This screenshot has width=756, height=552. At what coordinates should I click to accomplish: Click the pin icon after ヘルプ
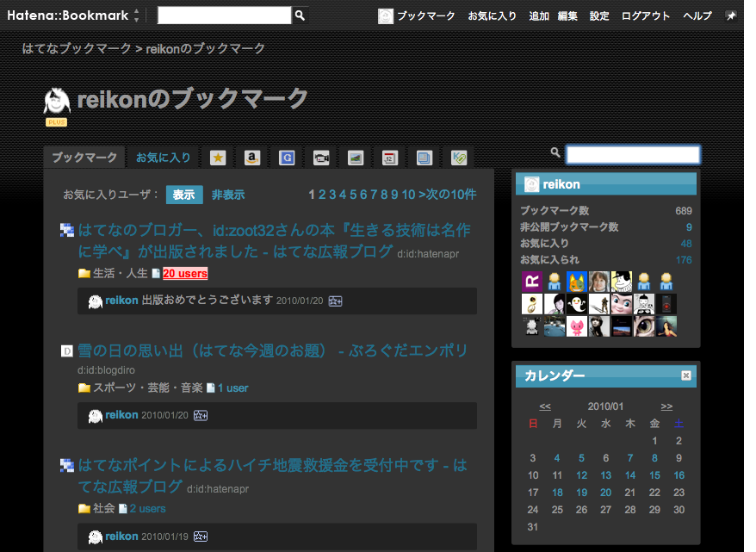tap(731, 16)
